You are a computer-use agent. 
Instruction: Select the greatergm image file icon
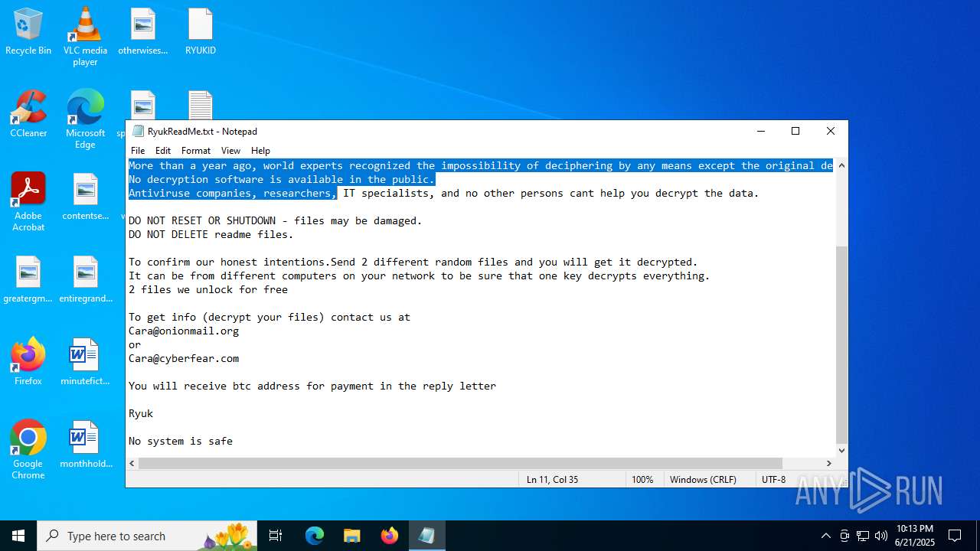[x=28, y=280]
